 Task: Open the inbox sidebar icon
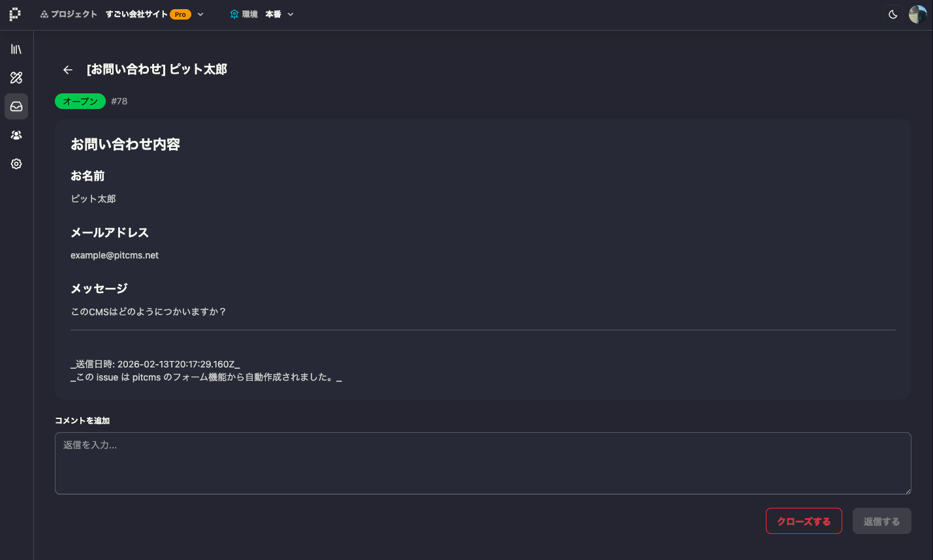point(16,106)
